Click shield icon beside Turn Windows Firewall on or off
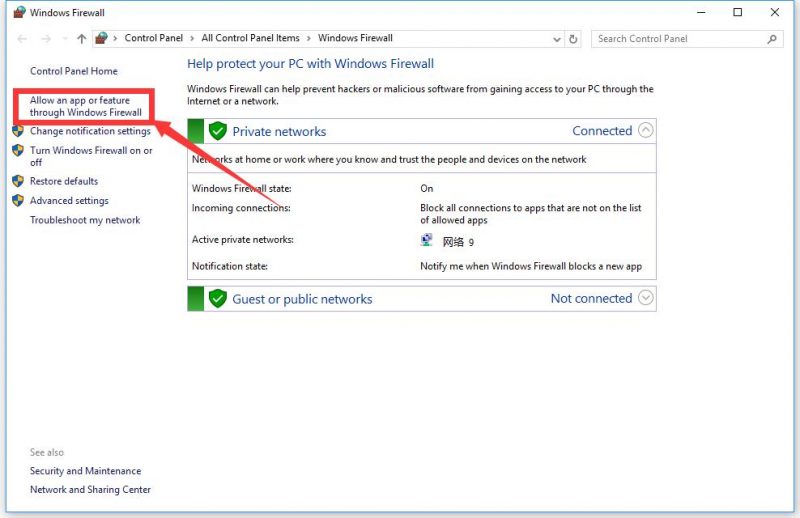The image size is (800, 518). (x=18, y=151)
